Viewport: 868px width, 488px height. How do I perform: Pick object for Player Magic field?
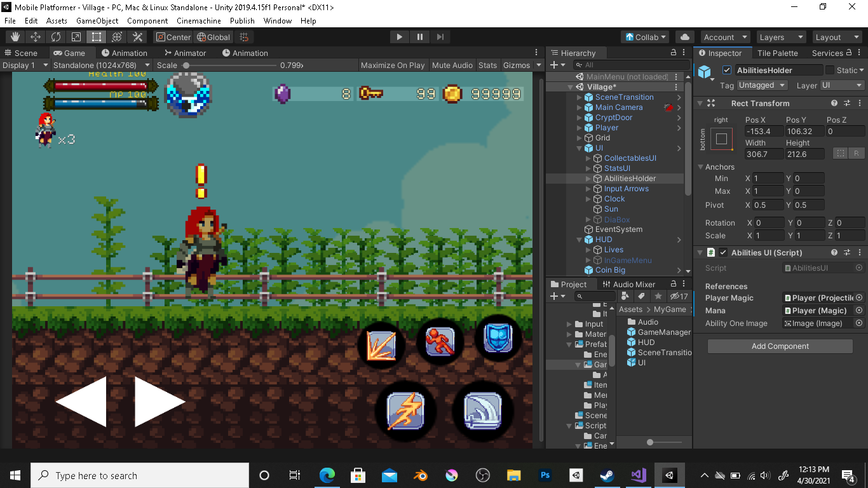tap(859, 297)
